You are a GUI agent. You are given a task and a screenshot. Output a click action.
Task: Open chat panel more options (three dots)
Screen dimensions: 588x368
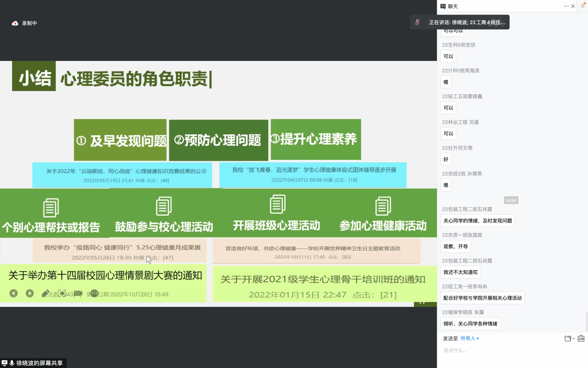[566, 6]
